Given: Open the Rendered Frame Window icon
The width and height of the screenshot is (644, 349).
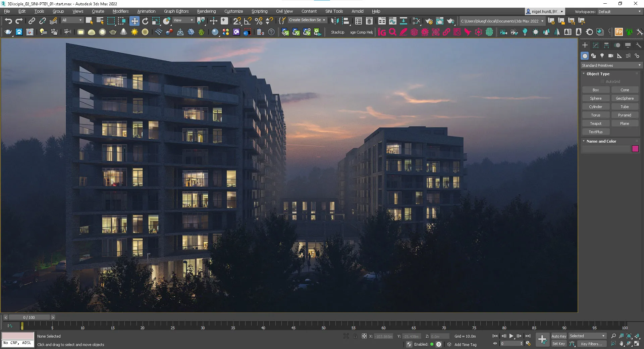Looking at the screenshot, I should [440, 21].
